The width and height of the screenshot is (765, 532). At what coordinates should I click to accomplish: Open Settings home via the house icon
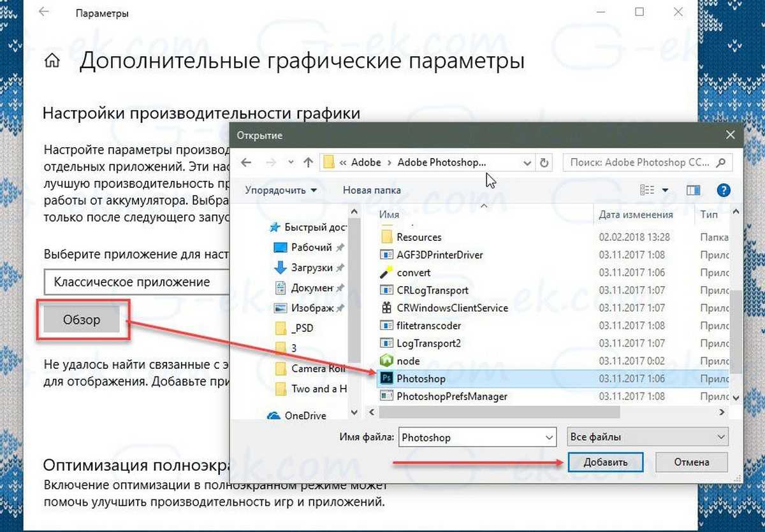(x=52, y=61)
